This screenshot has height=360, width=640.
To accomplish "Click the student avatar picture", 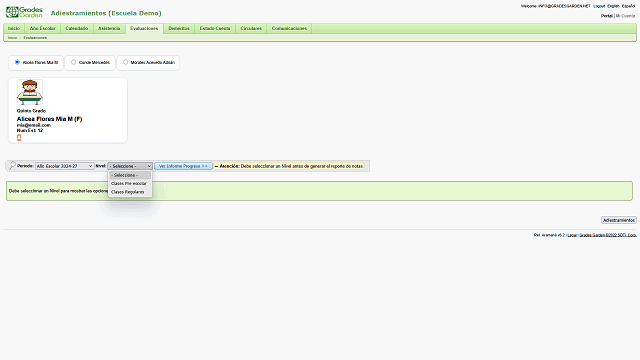I will 30,92.
